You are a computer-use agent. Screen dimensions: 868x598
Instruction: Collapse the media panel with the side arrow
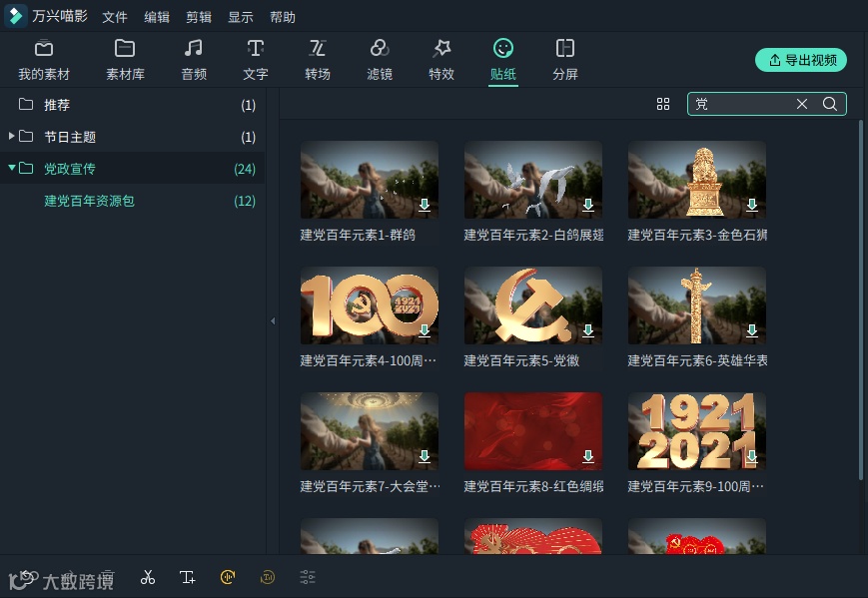click(272, 321)
